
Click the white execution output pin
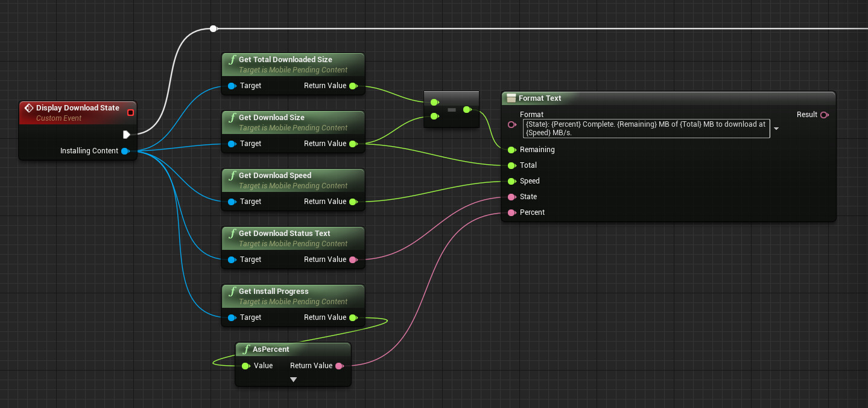[x=127, y=135]
